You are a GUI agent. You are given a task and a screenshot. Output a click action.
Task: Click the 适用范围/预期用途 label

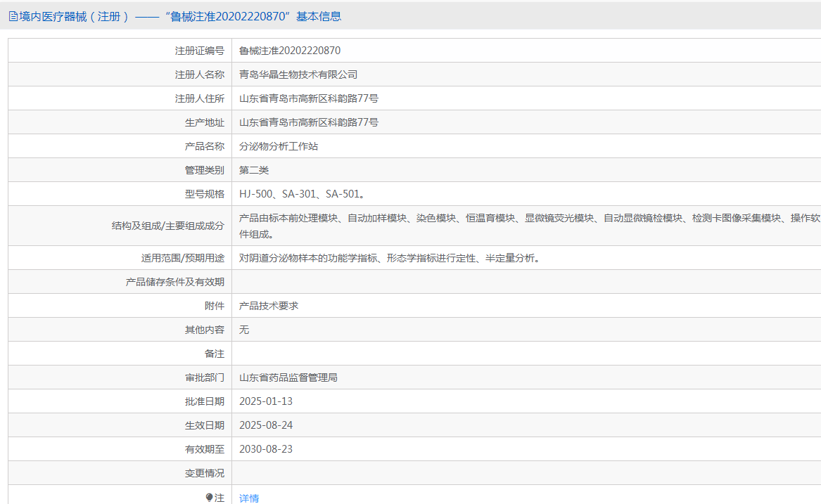[x=183, y=258]
